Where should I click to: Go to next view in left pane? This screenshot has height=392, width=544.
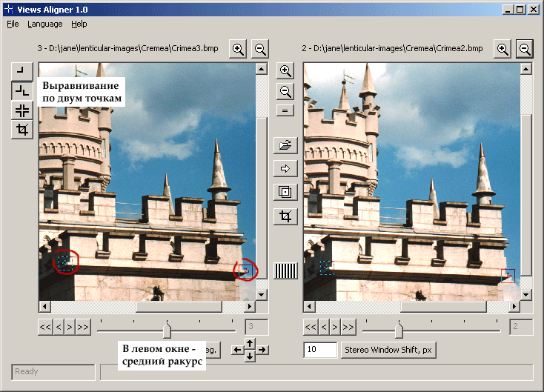pyautogui.click(x=70, y=327)
